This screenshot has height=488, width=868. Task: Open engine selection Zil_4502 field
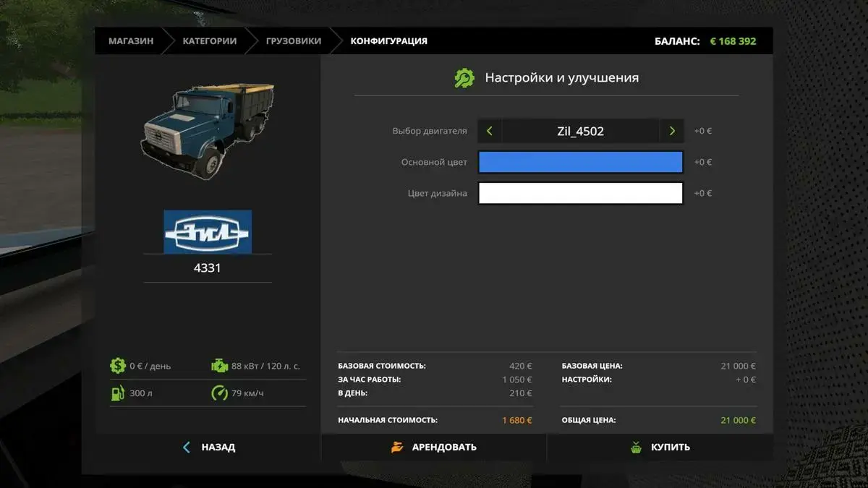(x=580, y=132)
